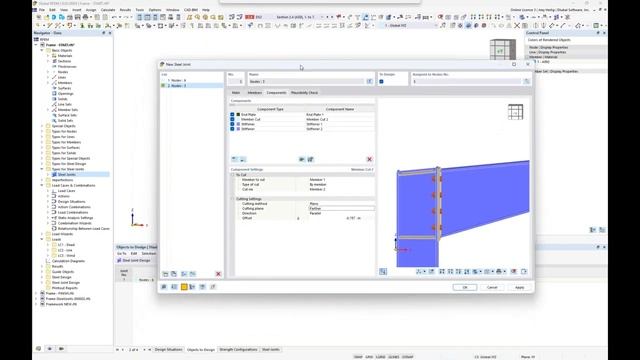
Task: Click the red delete joint icon under the list
Action: pyautogui.click(x=218, y=274)
